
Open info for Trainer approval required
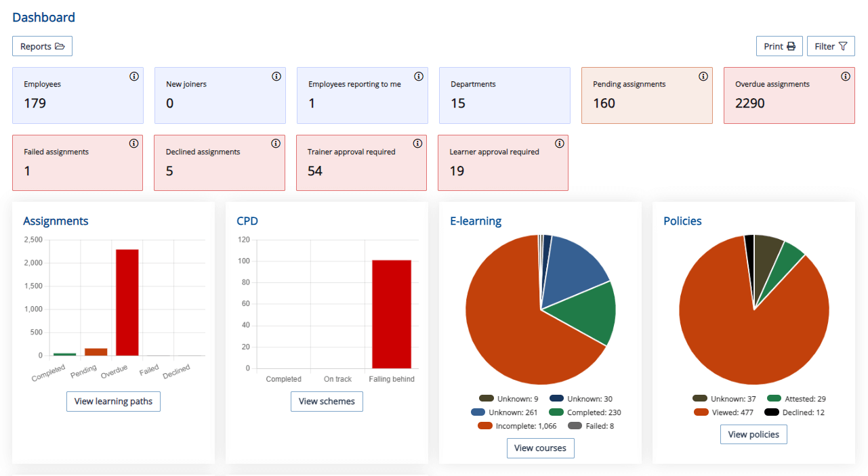coord(417,143)
